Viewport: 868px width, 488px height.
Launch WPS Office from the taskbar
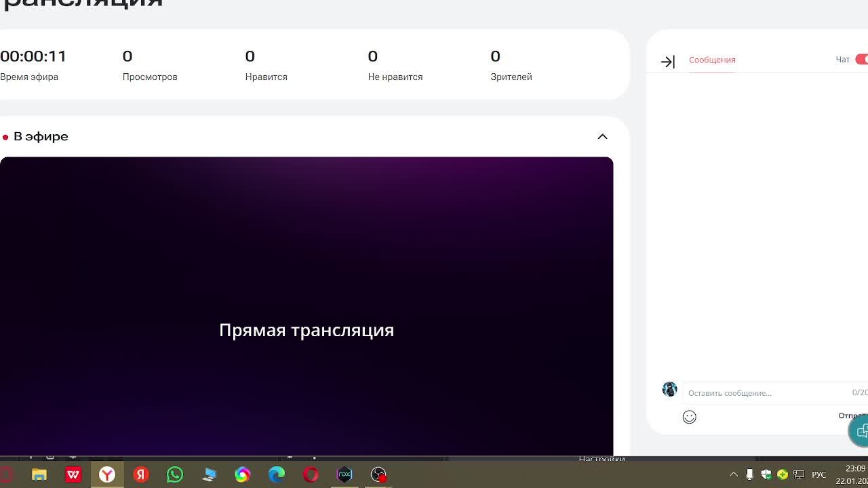click(73, 474)
